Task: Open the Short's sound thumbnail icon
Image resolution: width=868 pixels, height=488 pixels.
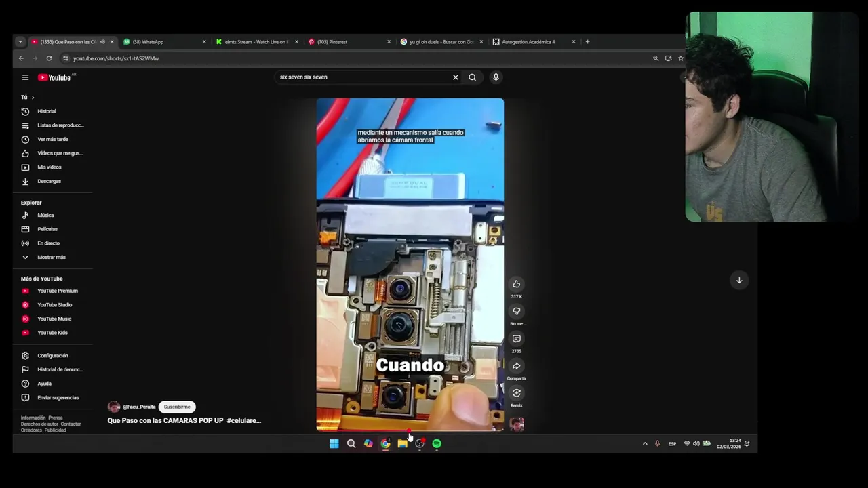Action: tap(517, 425)
